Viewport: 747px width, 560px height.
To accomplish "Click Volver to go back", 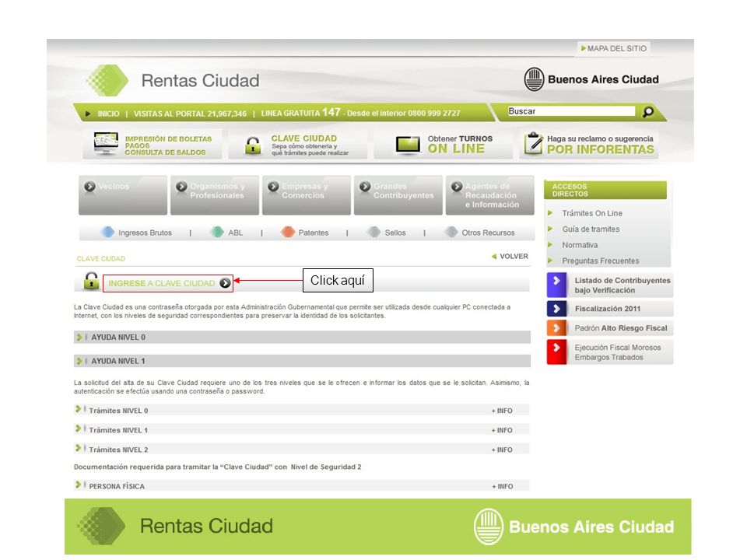I will pyautogui.click(x=510, y=256).
